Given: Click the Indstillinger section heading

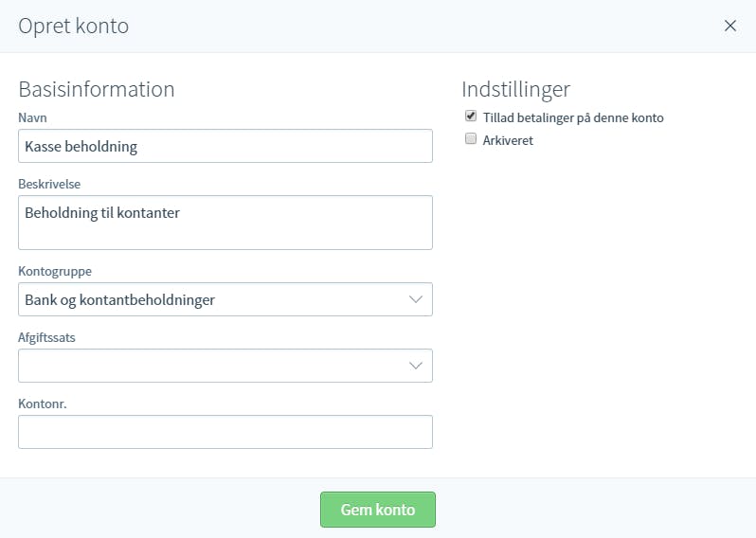Looking at the screenshot, I should coord(516,89).
